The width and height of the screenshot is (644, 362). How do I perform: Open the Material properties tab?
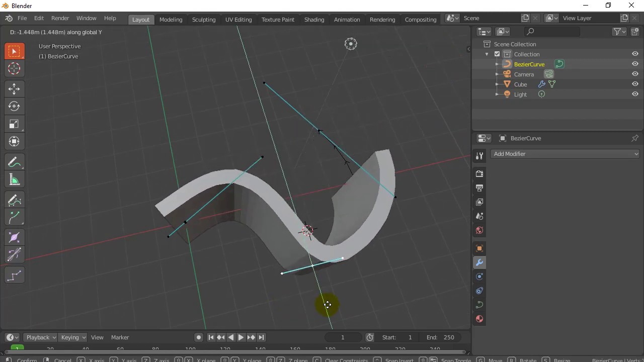point(479,319)
